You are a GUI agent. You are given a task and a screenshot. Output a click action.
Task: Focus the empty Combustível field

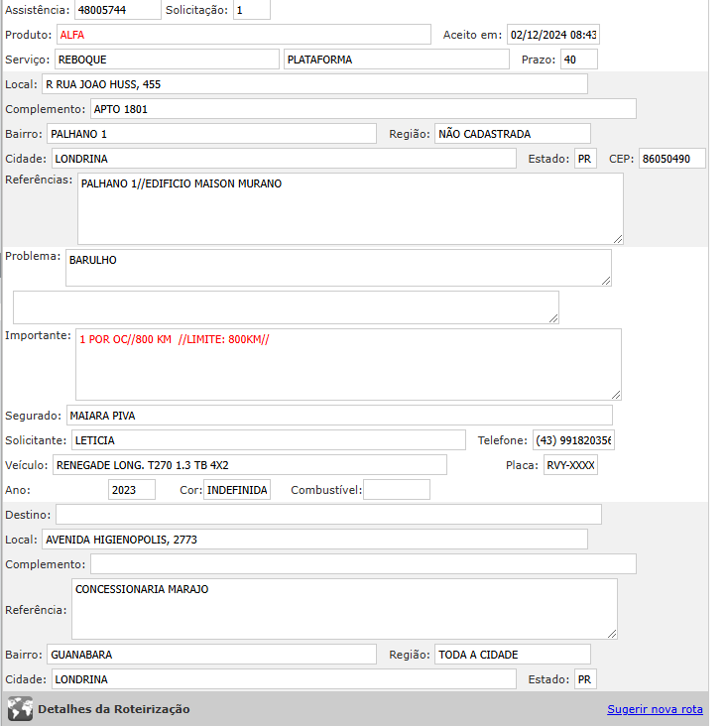tap(397, 490)
